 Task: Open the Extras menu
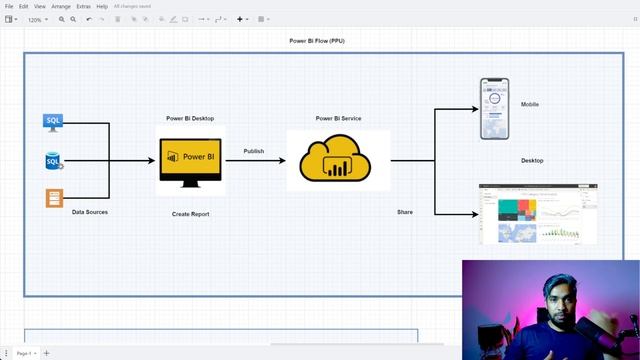pos(83,7)
